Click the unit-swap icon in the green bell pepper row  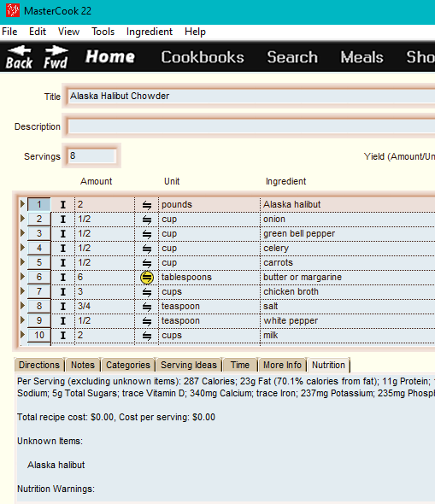click(147, 234)
